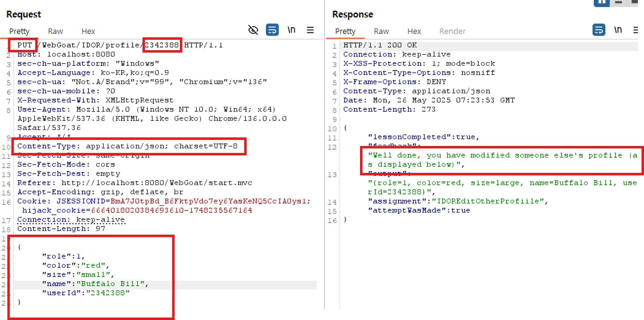Open hamburger menu in Response panel
Screen dimensions: 644x320
(x=636, y=30)
